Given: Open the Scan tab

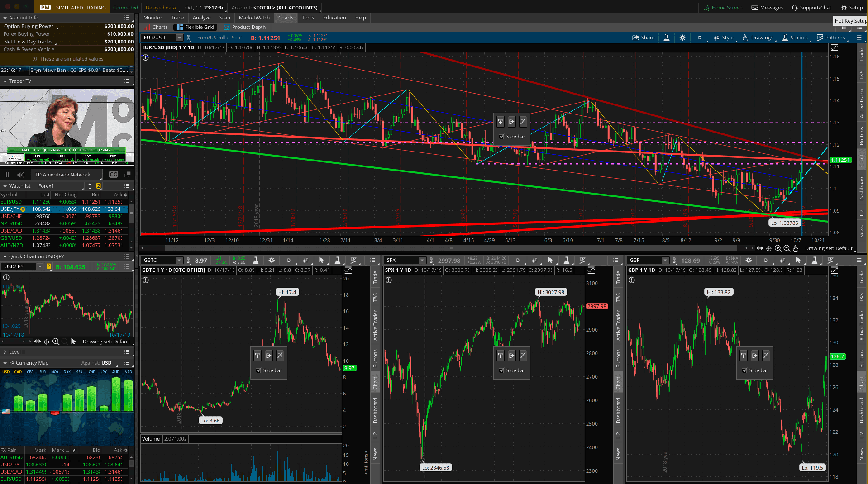Looking at the screenshot, I should coord(224,18).
